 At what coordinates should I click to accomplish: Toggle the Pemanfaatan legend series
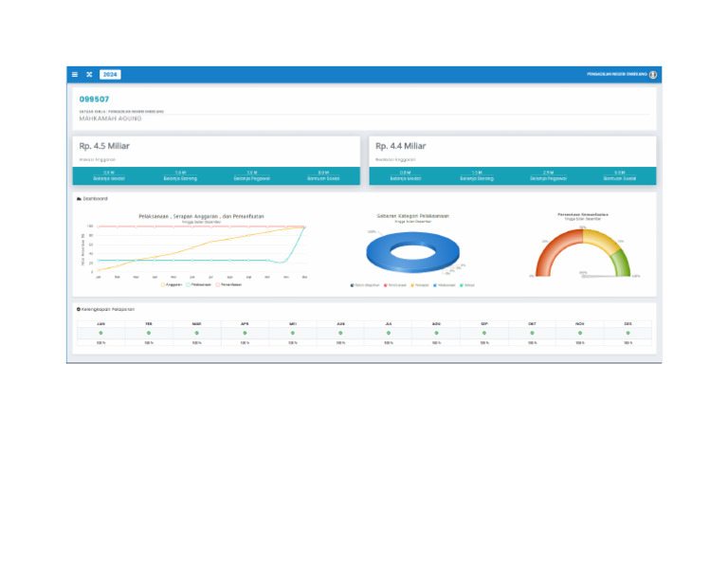point(228,283)
